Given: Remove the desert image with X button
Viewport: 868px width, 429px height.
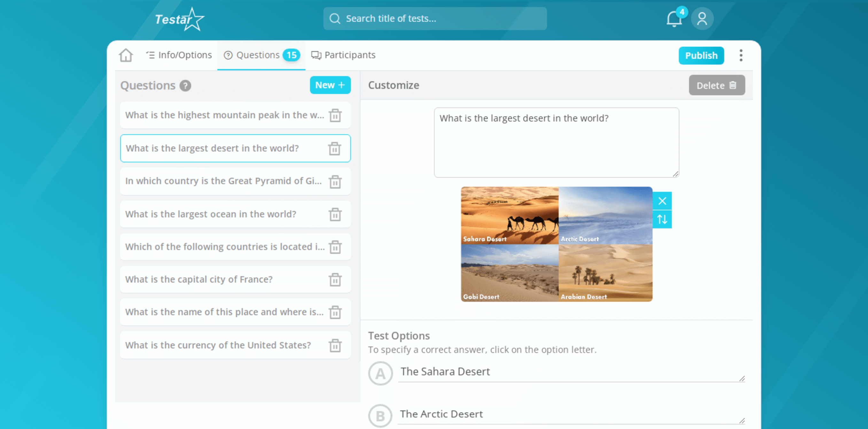Looking at the screenshot, I should click(x=662, y=201).
